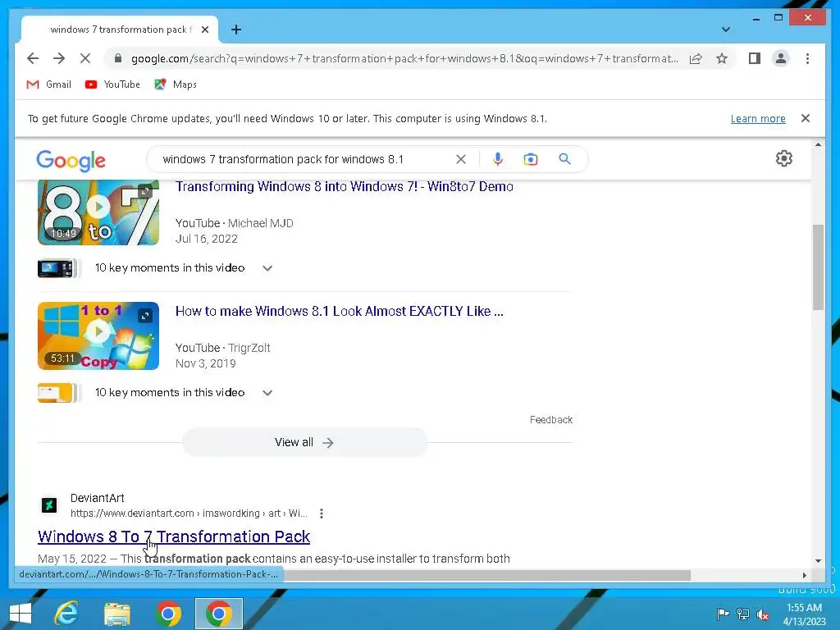
Task: Click the View all videos button
Action: click(305, 442)
